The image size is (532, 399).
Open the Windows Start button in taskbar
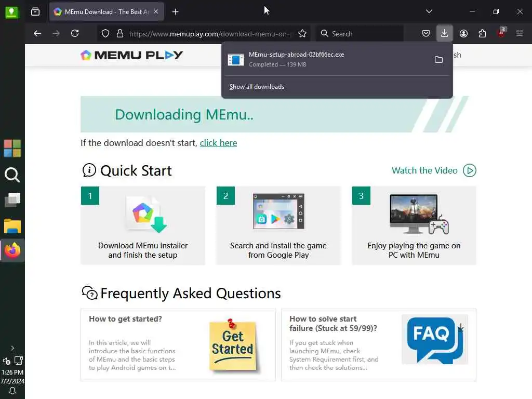click(x=12, y=148)
